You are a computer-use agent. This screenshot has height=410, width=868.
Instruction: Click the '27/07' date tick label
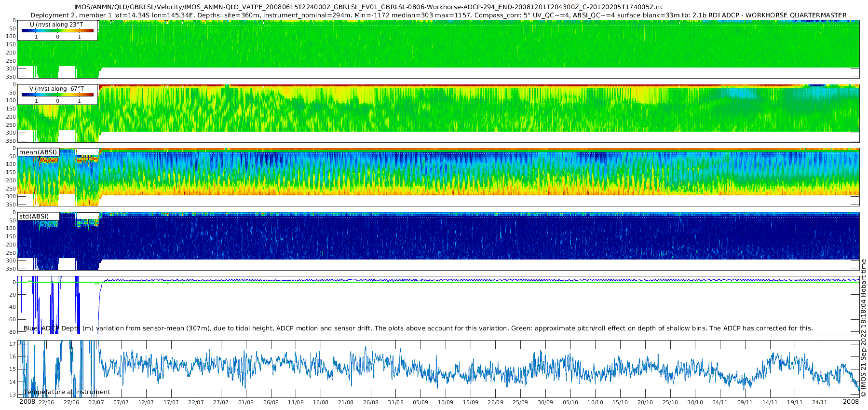click(221, 402)
